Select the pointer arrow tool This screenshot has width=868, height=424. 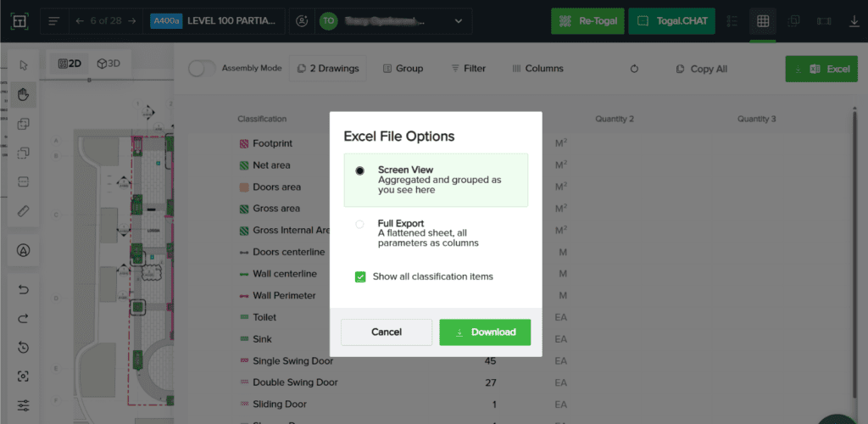pyautogui.click(x=23, y=65)
